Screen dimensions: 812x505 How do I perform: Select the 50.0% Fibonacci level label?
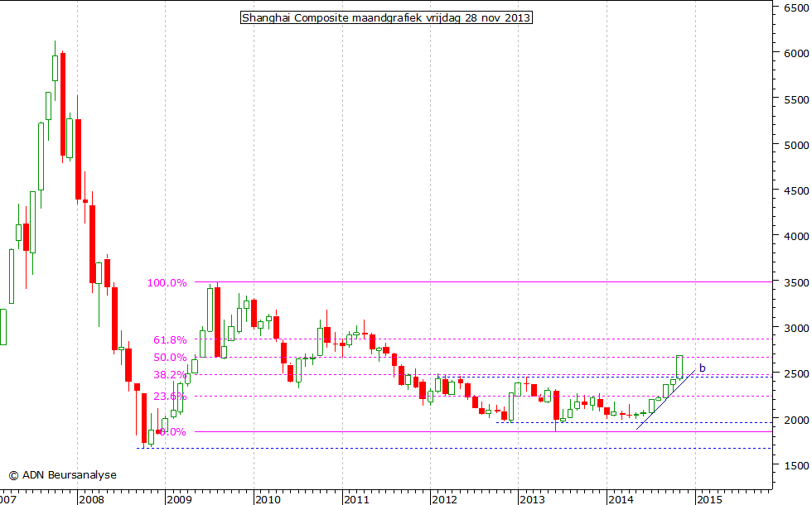170,358
